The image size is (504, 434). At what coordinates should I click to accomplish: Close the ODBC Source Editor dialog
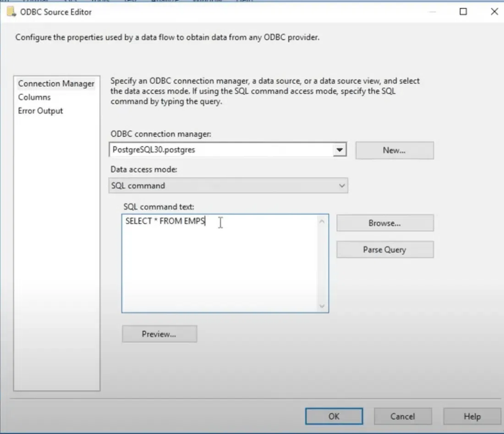(x=494, y=12)
